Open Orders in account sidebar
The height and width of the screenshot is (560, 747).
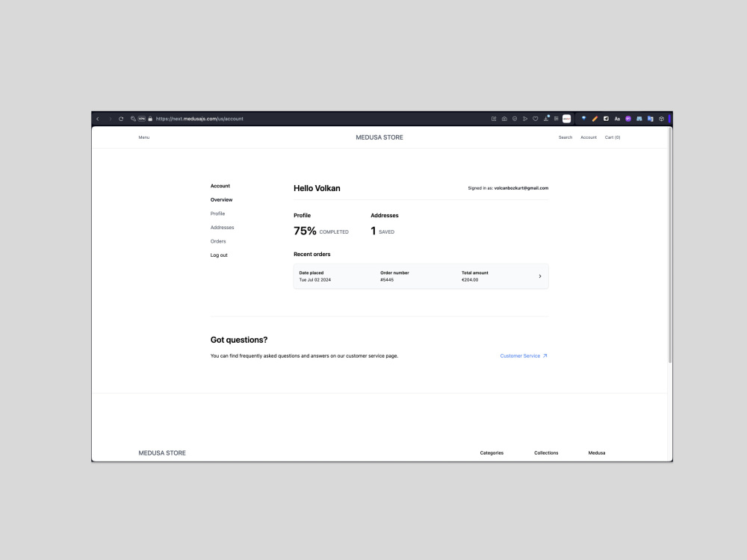click(x=218, y=241)
